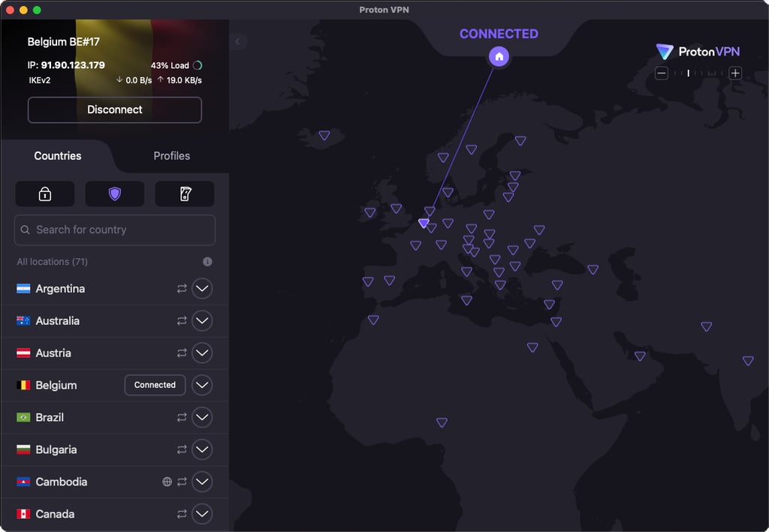Click the IKEv2 protocol label

click(x=39, y=80)
